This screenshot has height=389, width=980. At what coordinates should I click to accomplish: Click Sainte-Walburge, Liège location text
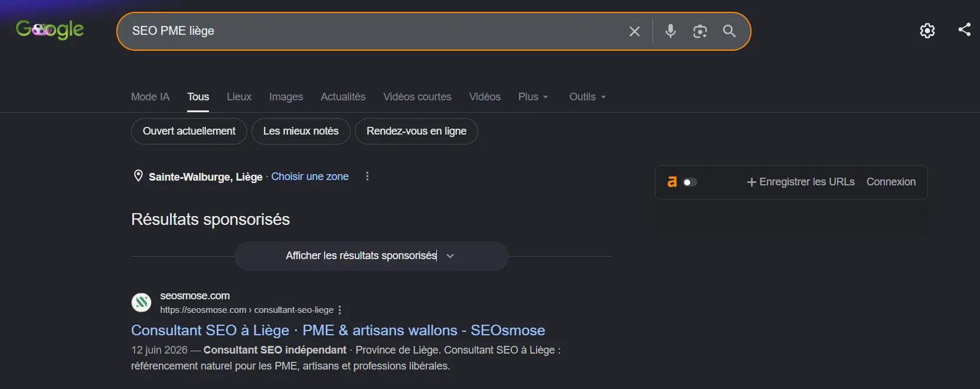click(x=205, y=176)
